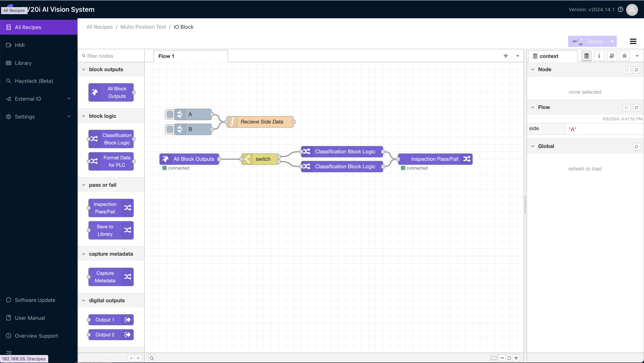The width and height of the screenshot is (644, 363).
Task: Switch to the info sidebar tab
Action: click(x=599, y=56)
